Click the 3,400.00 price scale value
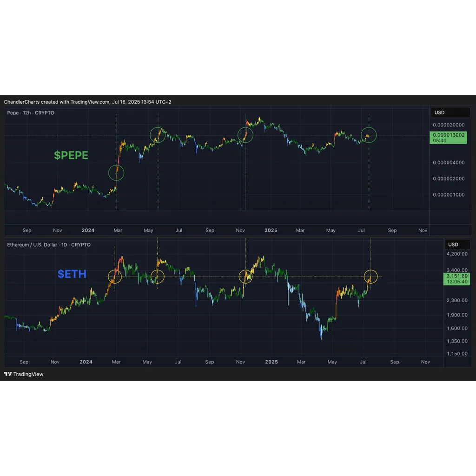 coord(457,270)
